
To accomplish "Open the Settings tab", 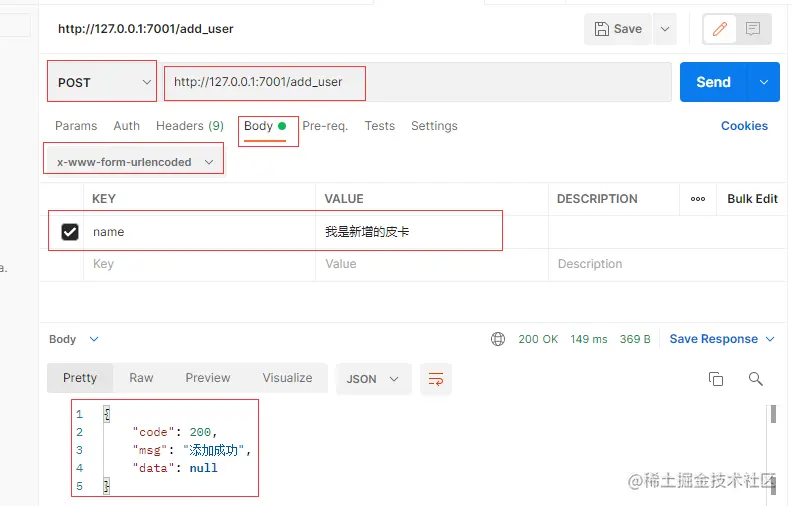I will coord(434,126).
